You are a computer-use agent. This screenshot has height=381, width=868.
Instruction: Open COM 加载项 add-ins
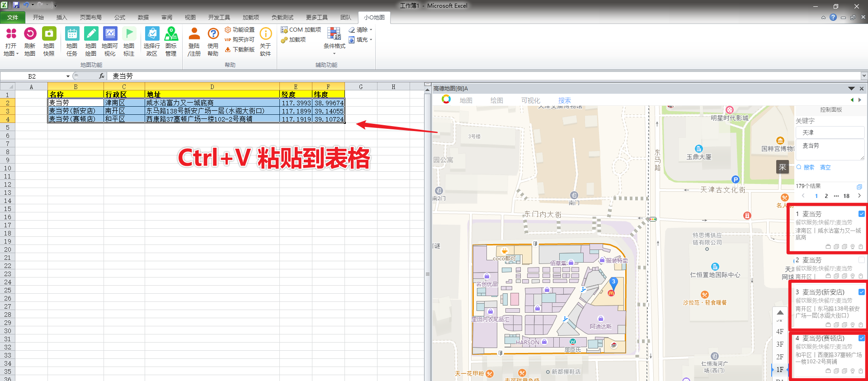[x=301, y=30]
